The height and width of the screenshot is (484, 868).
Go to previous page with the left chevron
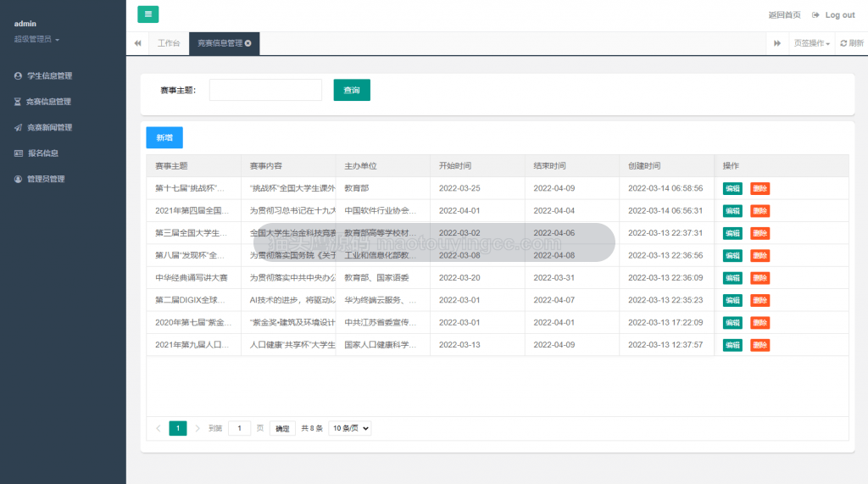coord(159,428)
